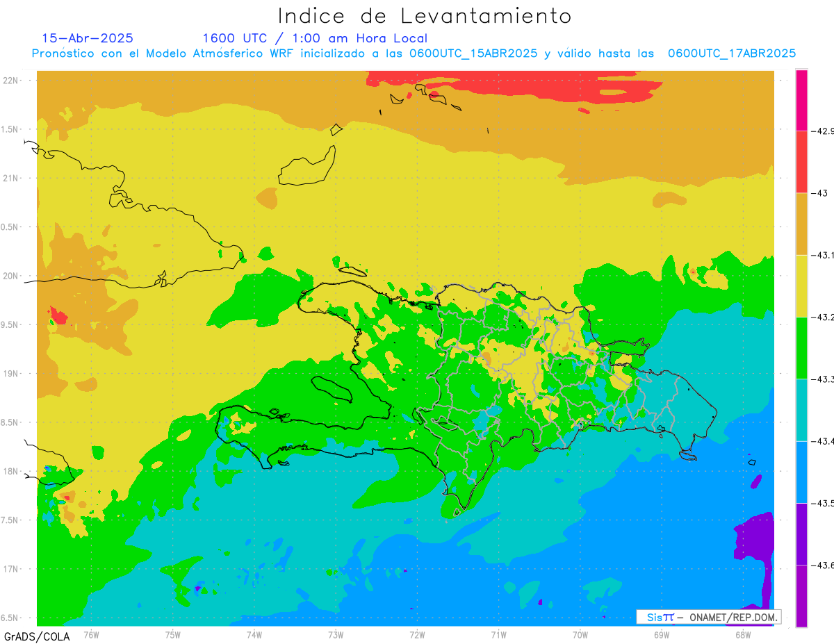
Task: Click the dark purple legend bar segment above -43.6
Action: tap(801, 534)
